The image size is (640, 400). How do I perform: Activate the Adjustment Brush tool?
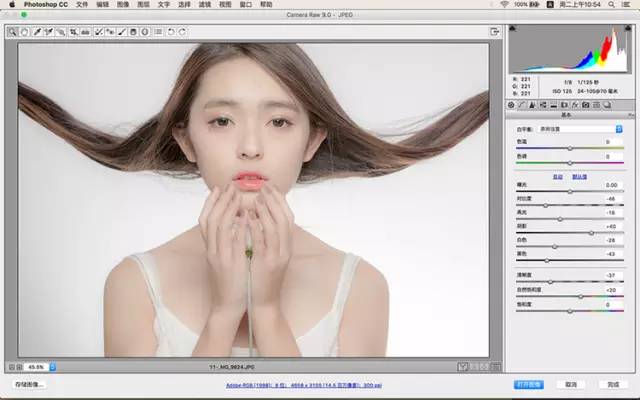click(x=122, y=32)
